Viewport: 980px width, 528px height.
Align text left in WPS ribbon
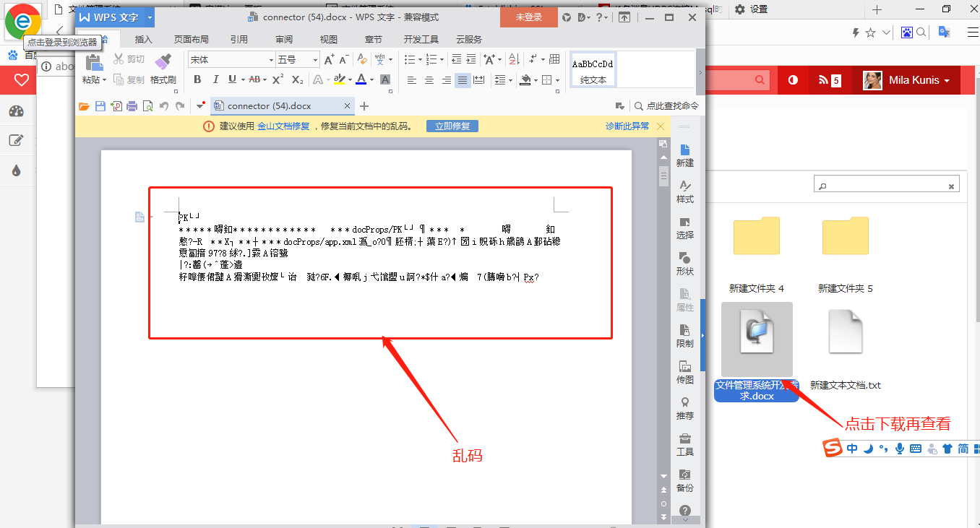[x=412, y=80]
